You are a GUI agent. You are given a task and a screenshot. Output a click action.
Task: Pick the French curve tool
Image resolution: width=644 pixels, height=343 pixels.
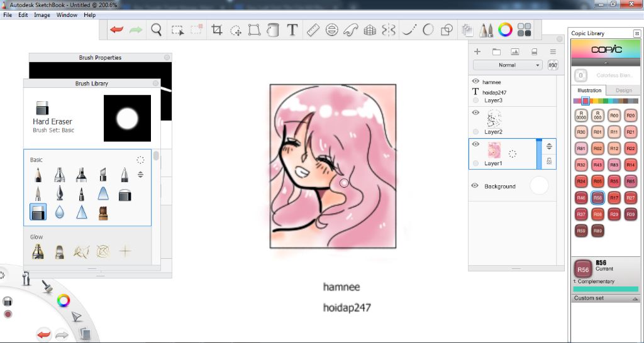click(350, 30)
